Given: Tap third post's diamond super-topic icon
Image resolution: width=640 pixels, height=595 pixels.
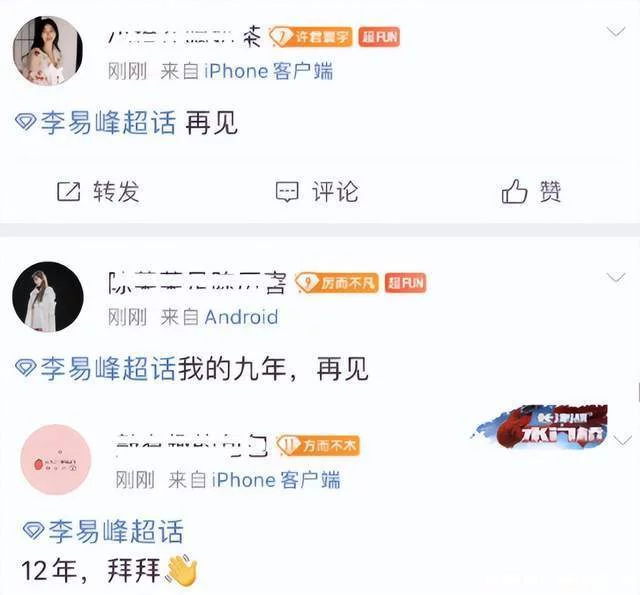Looking at the screenshot, I should (33, 530).
